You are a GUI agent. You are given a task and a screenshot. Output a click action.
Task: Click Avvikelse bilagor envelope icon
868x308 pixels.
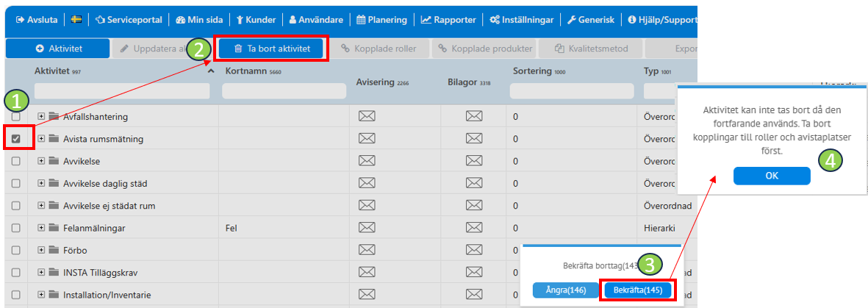tap(473, 161)
